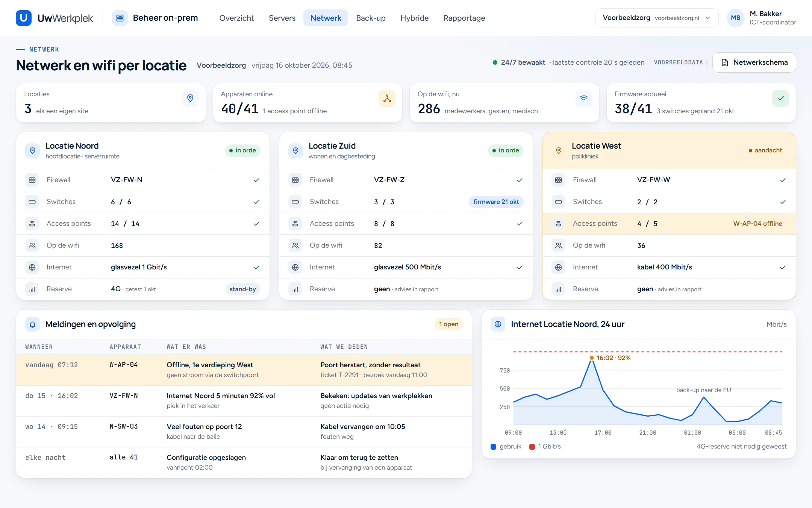Click the globe icon in Internet Locatie Noord chart
This screenshot has width=812, height=508.
tap(498, 324)
